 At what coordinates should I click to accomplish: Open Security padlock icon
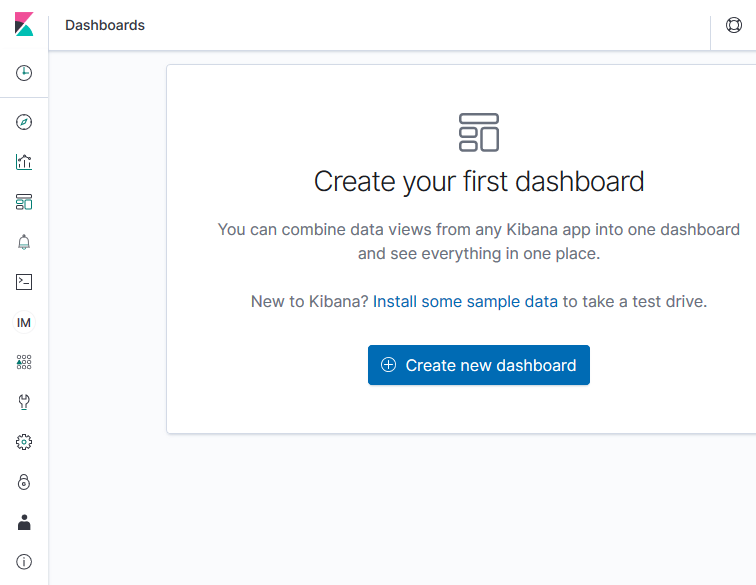(x=24, y=482)
